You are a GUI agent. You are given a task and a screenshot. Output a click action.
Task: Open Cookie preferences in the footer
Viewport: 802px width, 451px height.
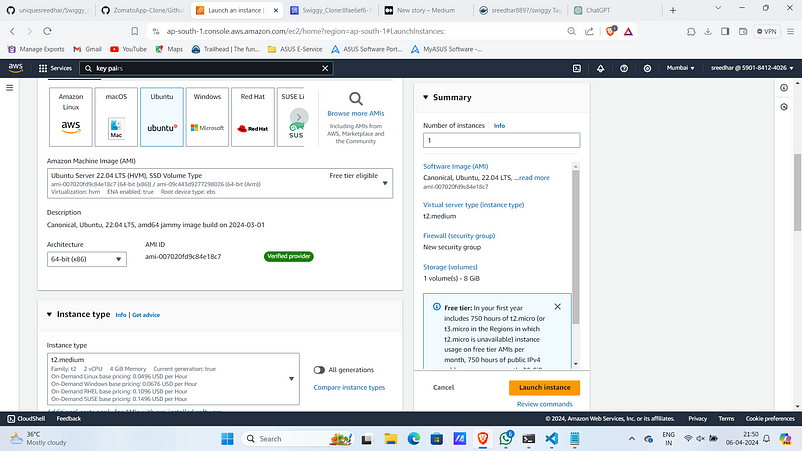click(x=770, y=419)
